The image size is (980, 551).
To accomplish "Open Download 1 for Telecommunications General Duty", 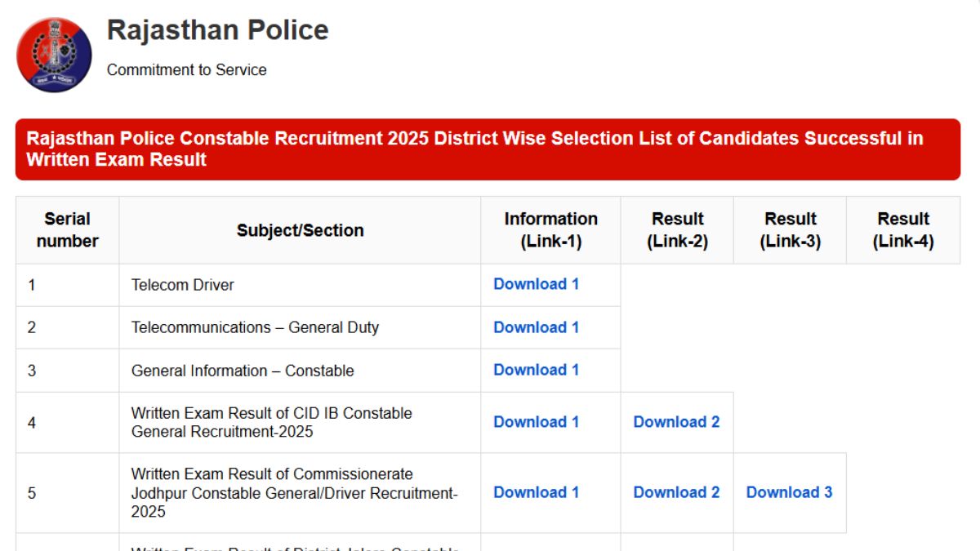I will (x=536, y=327).
